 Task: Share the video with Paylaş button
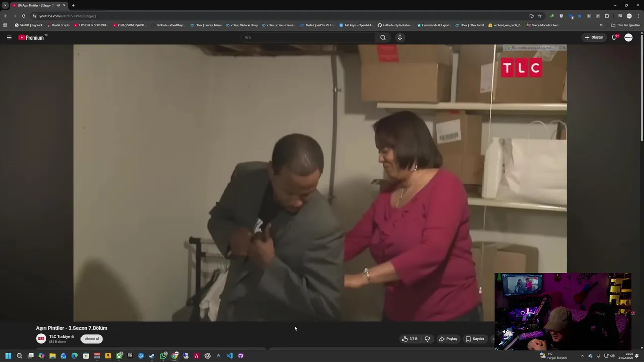(x=448, y=339)
